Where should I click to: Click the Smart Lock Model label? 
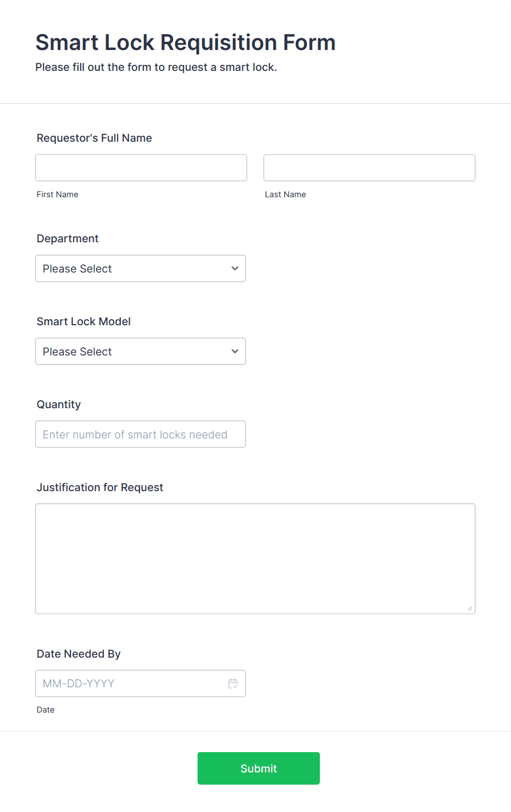pos(84,321)
